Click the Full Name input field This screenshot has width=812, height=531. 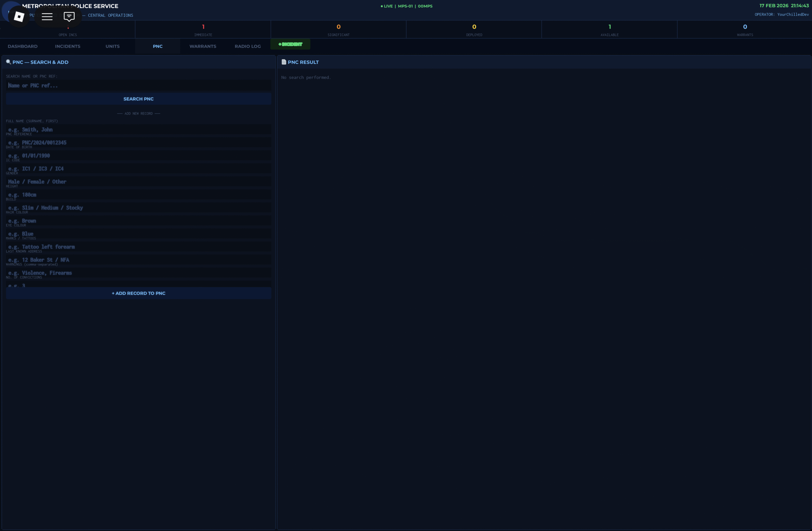(x=139, y=130)
